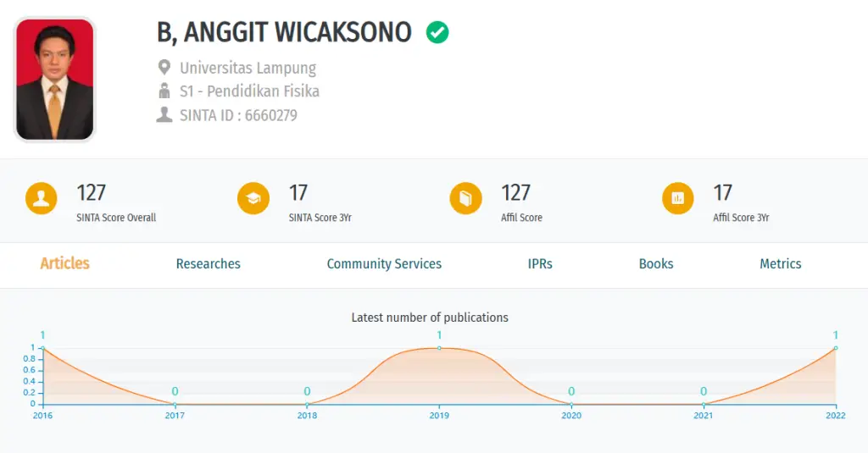
Task: Open the Community Services tab
Action: [x=384, y=264]
